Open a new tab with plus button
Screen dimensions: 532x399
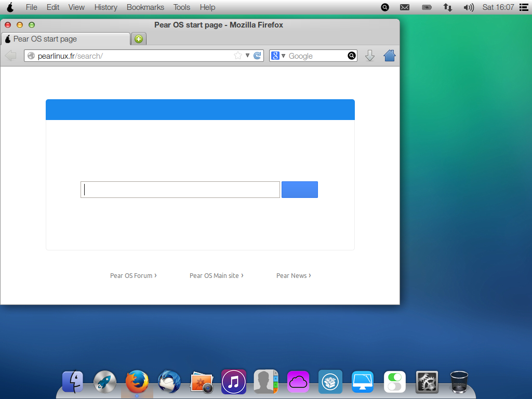(x=138, y=39)
